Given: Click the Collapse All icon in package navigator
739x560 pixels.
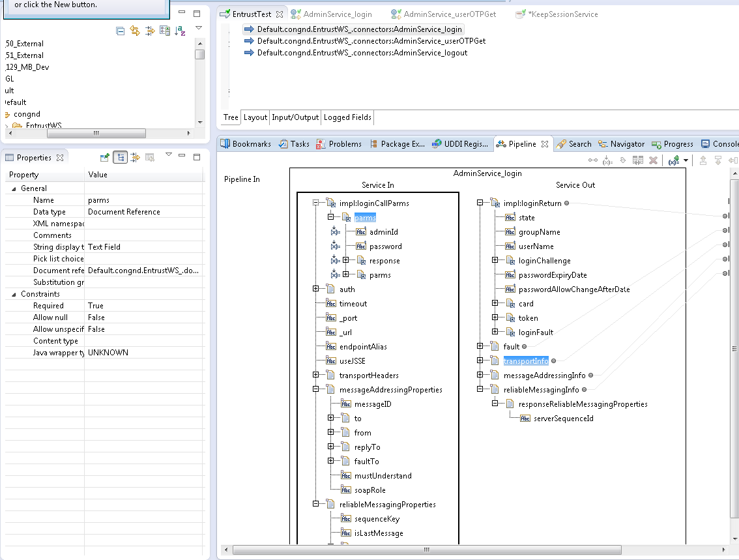Looking at the screenshot, I should point(121,31).
